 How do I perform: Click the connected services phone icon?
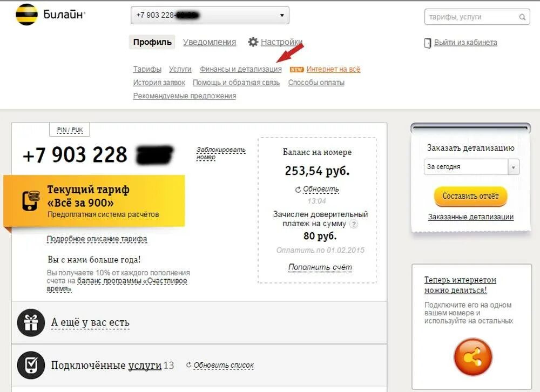[31, 365]
